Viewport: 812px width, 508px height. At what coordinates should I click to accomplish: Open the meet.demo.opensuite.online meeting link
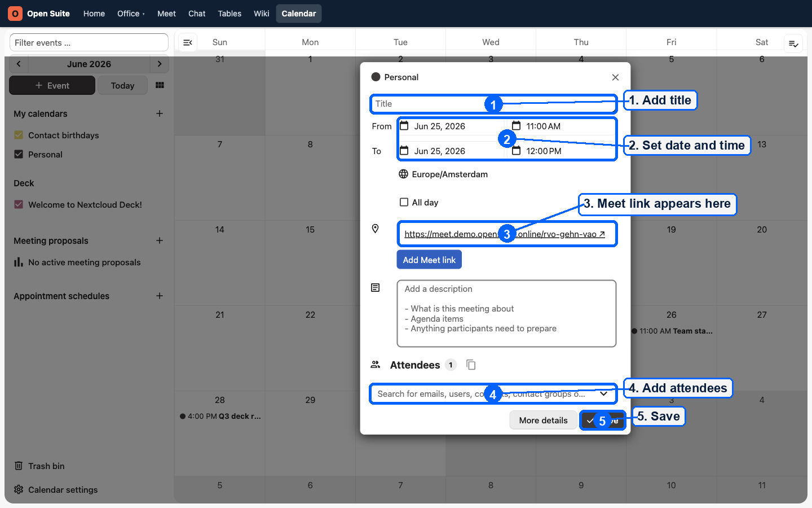tap(505, 234)
